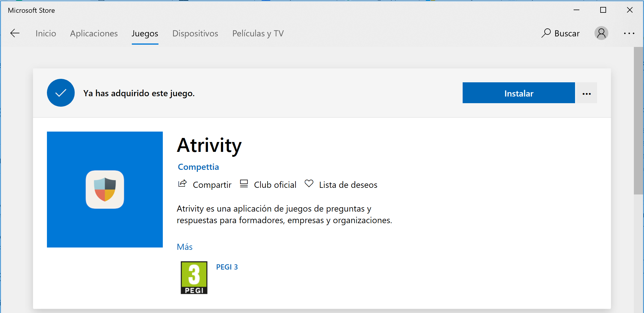This screenshot has width=644, height=313.
Task: Expand options next to Instalar button
Action: (x=586, y=93)
